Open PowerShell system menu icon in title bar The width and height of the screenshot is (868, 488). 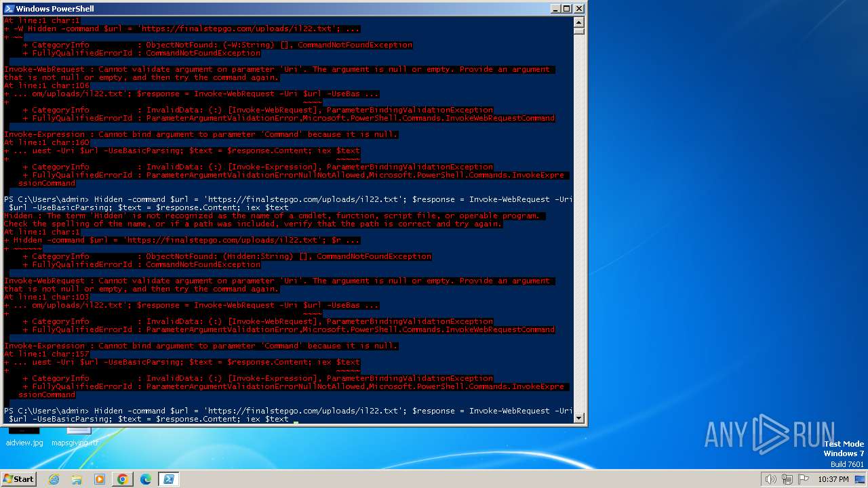click(9, 9)
